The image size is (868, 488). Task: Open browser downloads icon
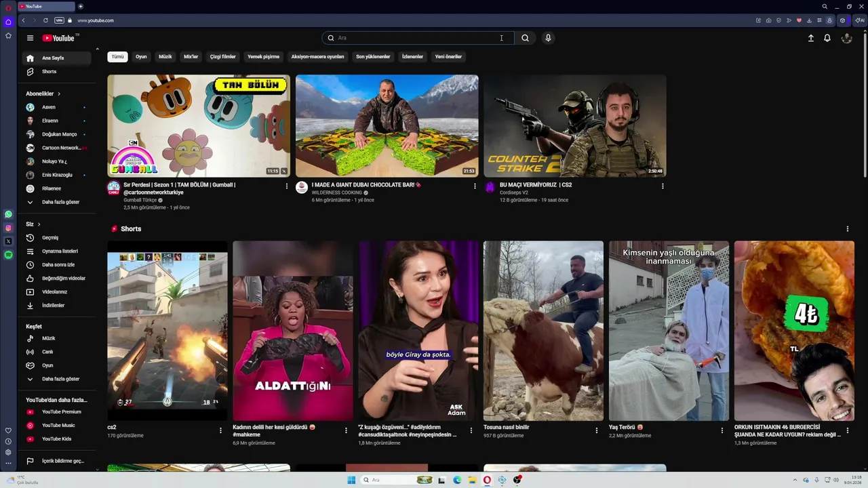pos(809,20)
